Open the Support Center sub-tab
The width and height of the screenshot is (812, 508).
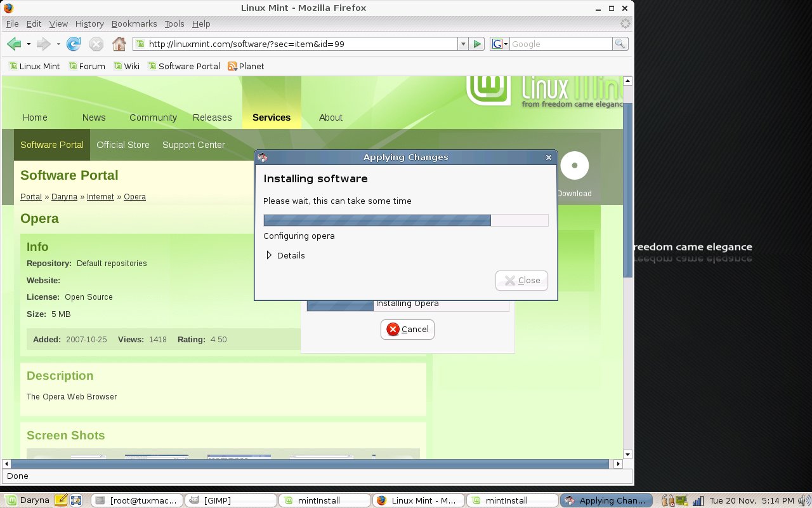pos(193,145)
